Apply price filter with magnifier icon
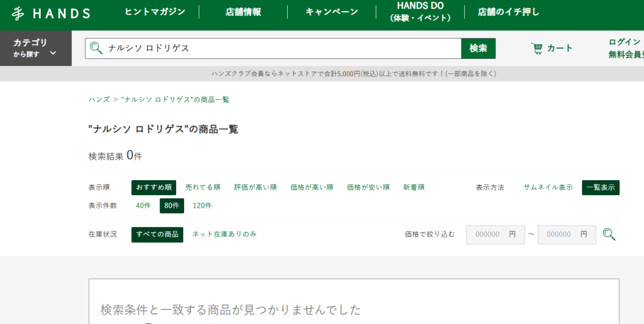The height and width of the screenshot is (324, 644). pyautogui.click(x=609, y=235)
